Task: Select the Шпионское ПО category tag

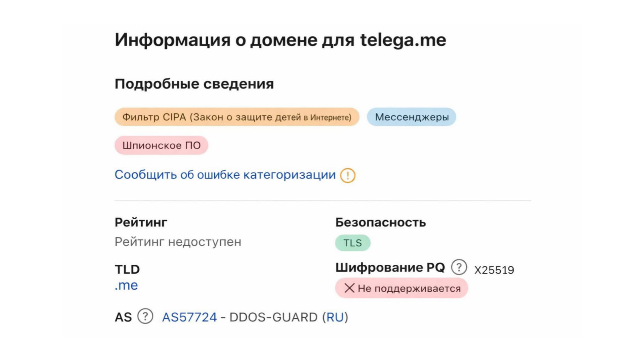Action: tap(161, 145)
